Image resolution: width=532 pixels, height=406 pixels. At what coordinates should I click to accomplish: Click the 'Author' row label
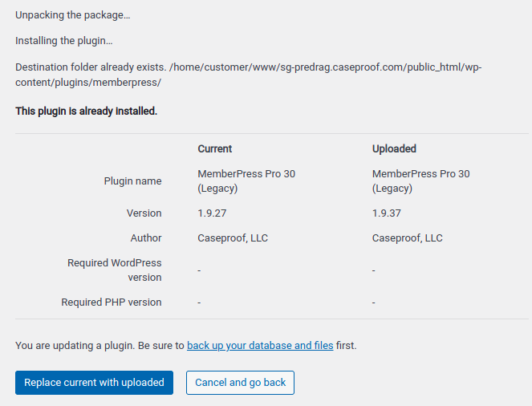coord(146,238)
